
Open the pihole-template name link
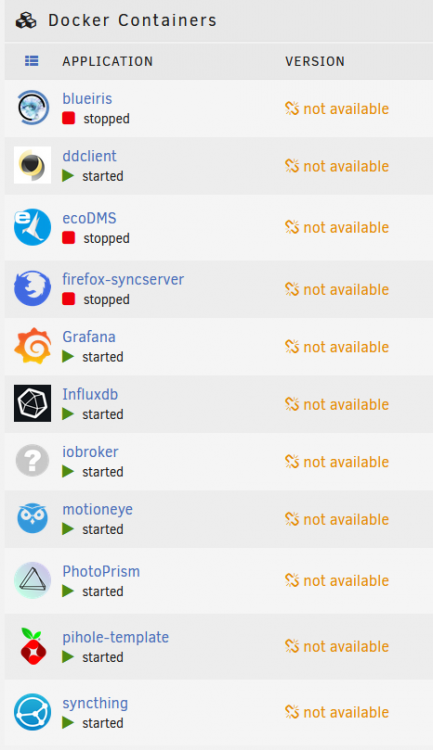point(116,637)
